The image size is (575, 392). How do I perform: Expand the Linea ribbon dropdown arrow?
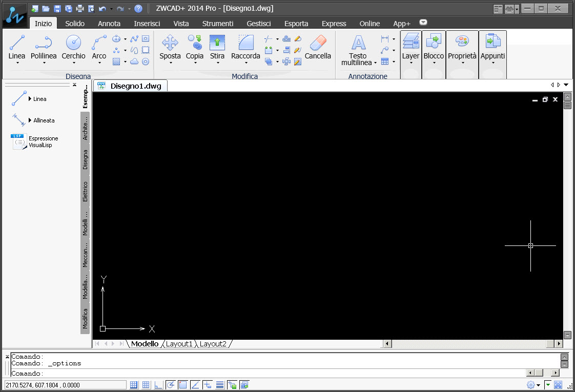(17, 63)
